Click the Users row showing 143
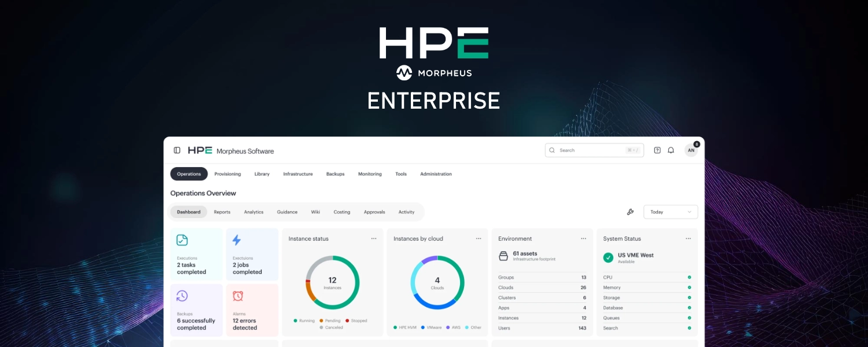 [542, 328]
